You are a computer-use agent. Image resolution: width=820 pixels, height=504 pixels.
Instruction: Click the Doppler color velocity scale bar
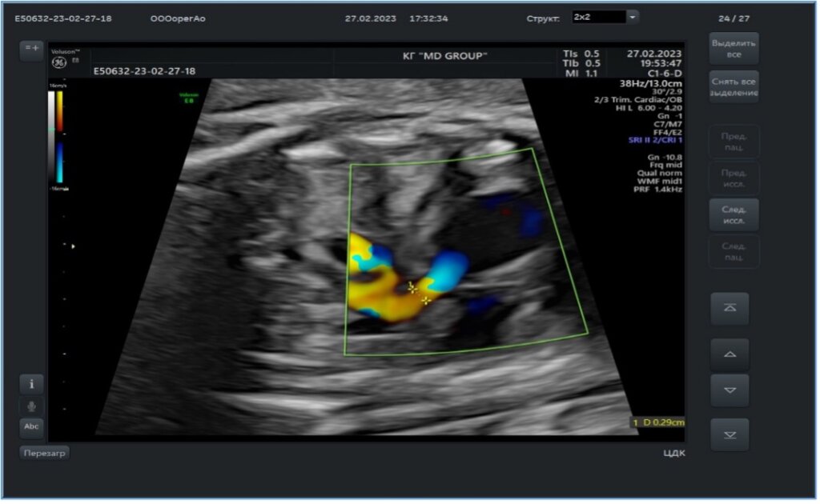pyautogui.click(x=59, y=136)
